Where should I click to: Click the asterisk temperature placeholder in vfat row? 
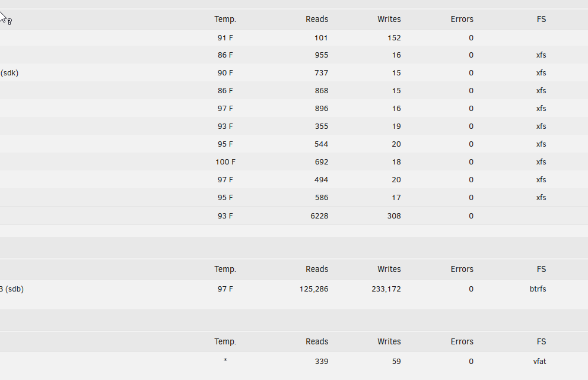(x=225, y=360)
